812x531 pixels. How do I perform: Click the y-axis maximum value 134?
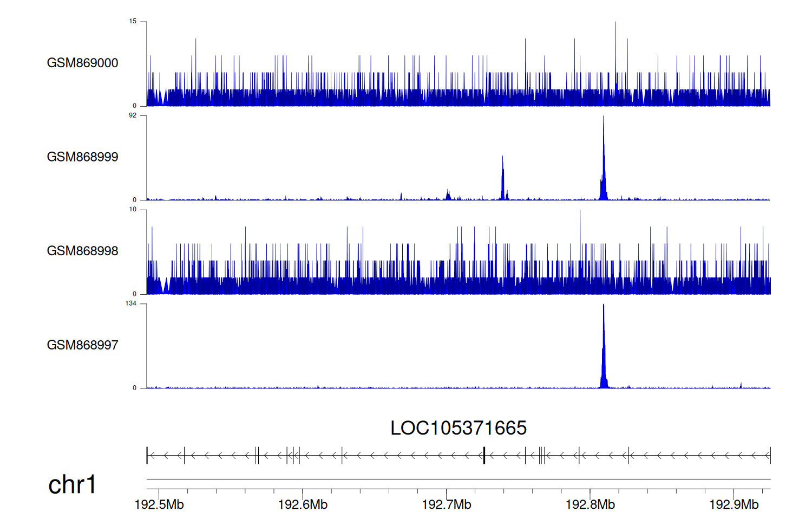(x=131, y=303)
